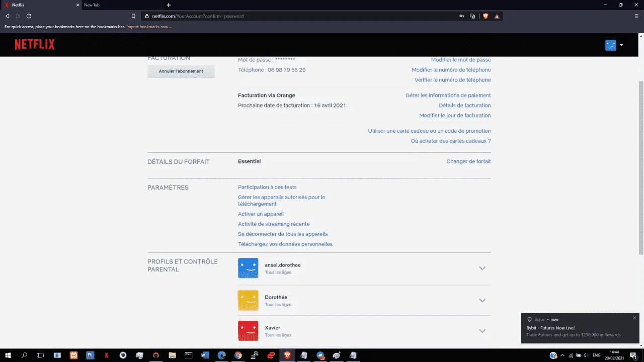This screenshot has height=362, width=644.
Task: Open Windows taskbar search
Action: [24, 355]
